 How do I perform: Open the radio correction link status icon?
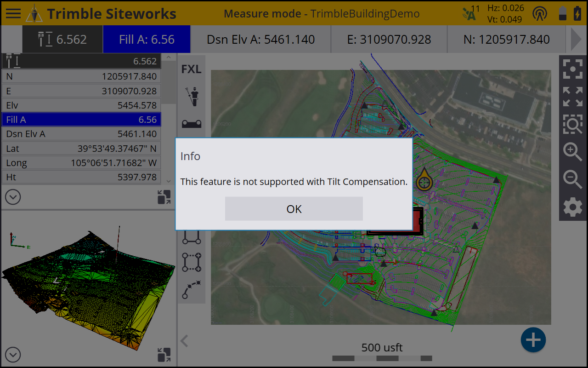point(540,13)
